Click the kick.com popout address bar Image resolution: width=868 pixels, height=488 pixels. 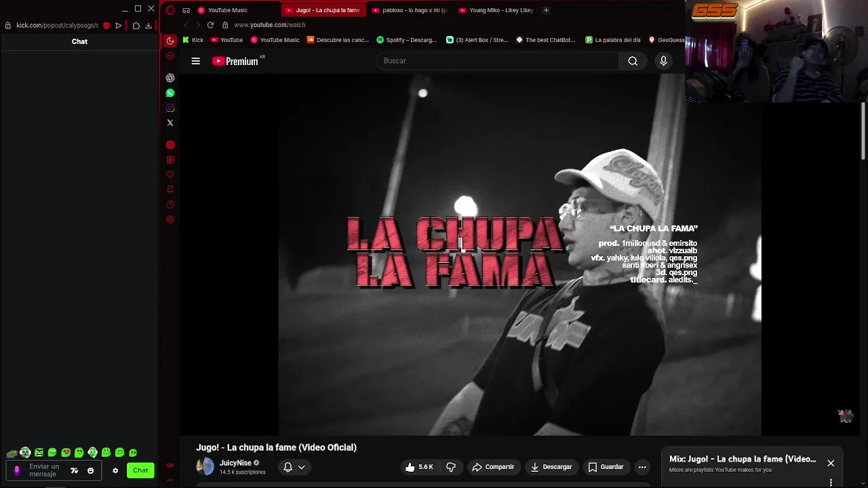click(58, 26)
